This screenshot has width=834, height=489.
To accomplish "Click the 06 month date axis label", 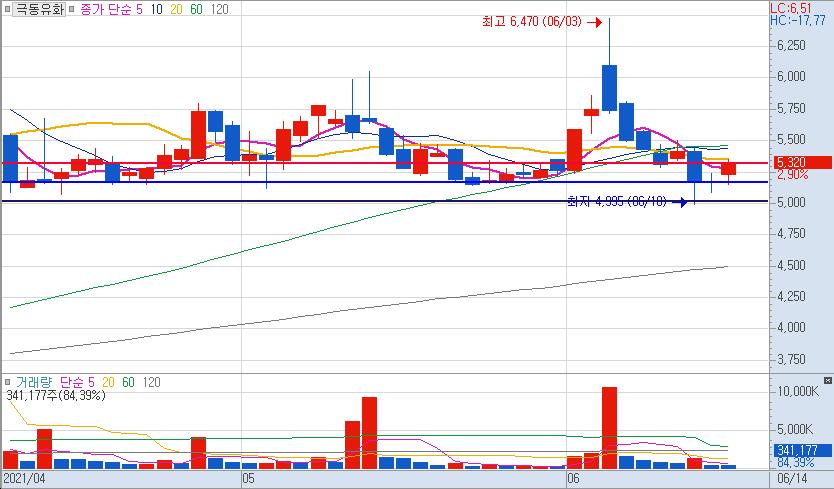I will click(573, 478).
